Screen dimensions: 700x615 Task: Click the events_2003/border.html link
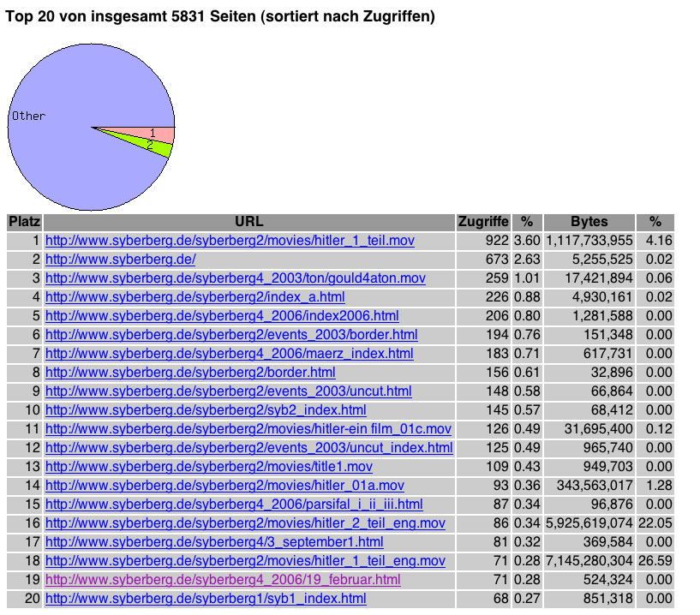[231, 335]
